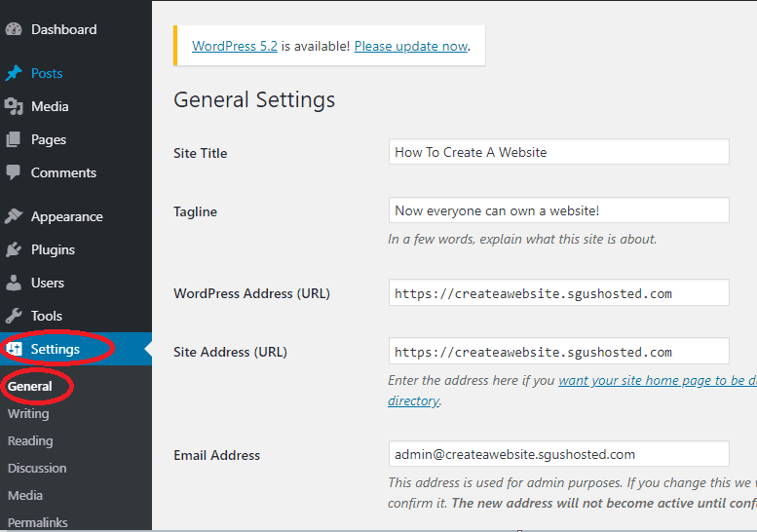Go to Media in the main menu
The height and width of the screenshot is (532, 757).
[x=50, y=106]
